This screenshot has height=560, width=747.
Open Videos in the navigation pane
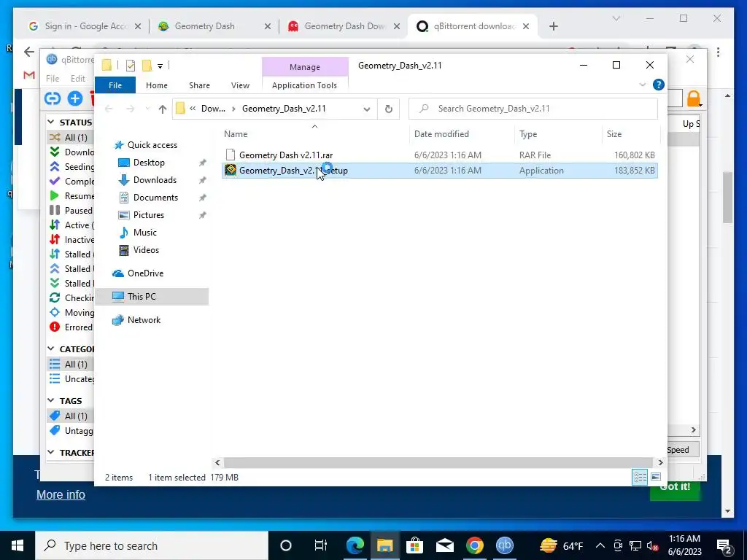pos(146,250)
